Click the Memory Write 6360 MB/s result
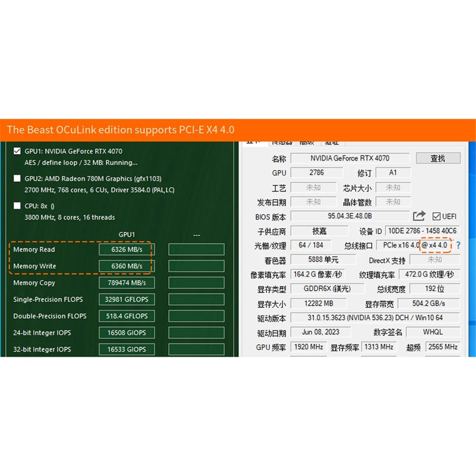Viewport: 476px width, 476px height. click(x=127, y=266)
